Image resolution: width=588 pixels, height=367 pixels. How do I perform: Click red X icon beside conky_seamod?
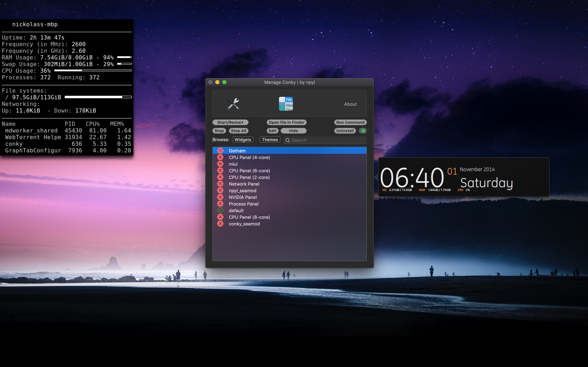(x=220, y=224)
